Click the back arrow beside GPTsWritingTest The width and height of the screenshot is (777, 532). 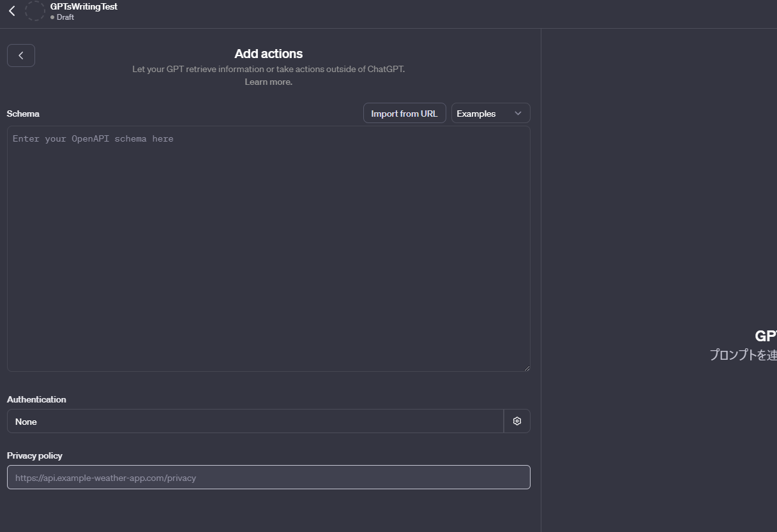pyautogui.click(x=11, y=11)
